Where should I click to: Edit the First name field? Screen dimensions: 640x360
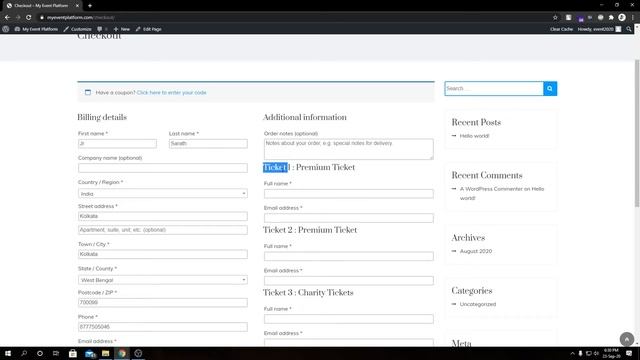(117, 144)
